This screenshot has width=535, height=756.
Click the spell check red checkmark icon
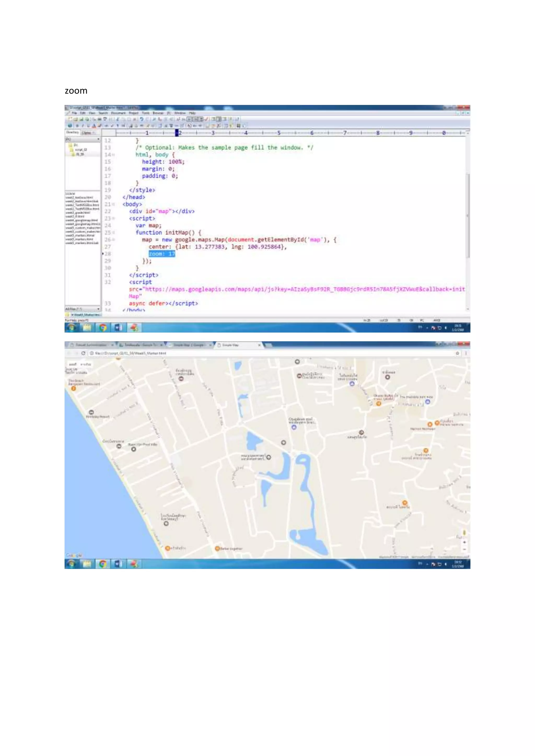[207, 119]
